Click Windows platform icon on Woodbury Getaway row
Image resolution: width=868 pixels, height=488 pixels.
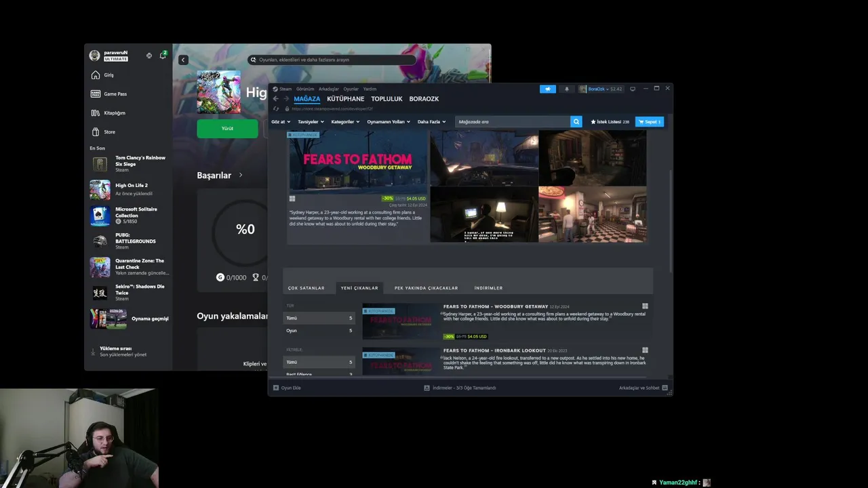point(645,306)
